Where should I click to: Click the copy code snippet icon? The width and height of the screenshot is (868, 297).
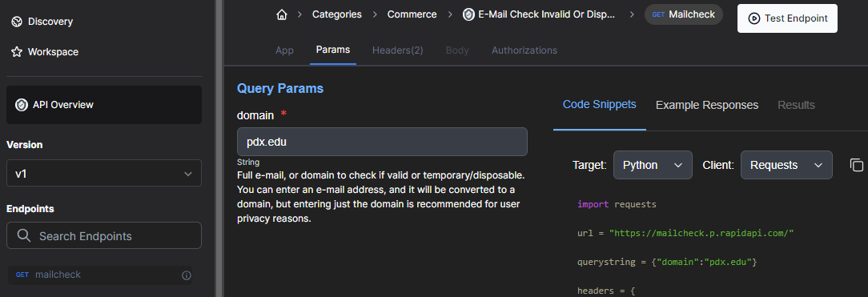pos(856,165)
